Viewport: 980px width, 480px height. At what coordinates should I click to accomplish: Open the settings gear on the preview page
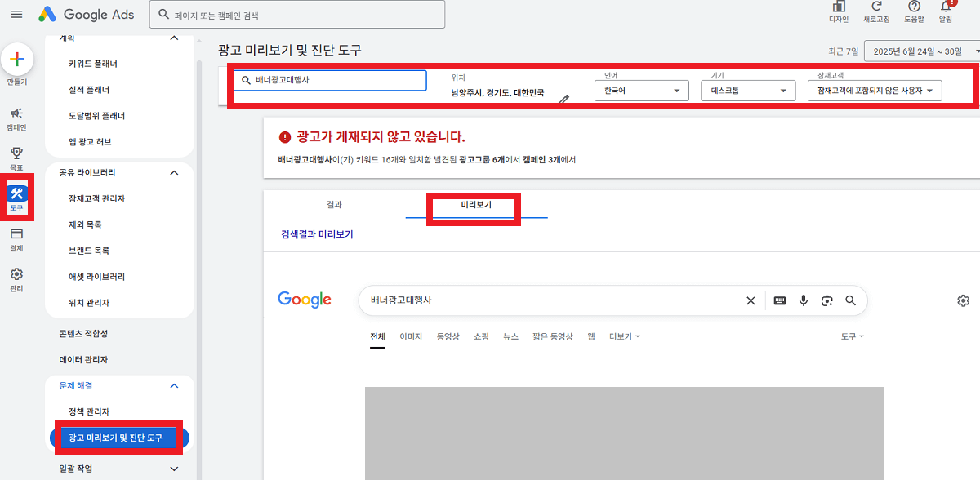coord(963,300)
